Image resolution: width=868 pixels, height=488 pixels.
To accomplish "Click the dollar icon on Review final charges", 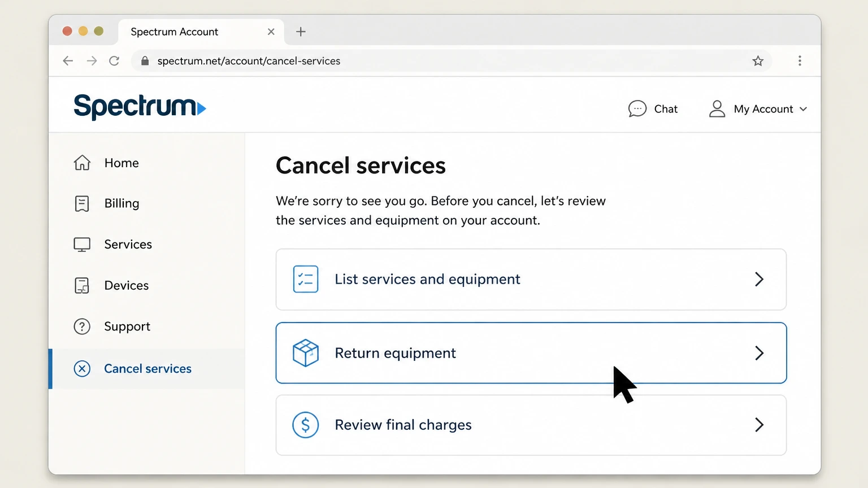I will 306,425.
